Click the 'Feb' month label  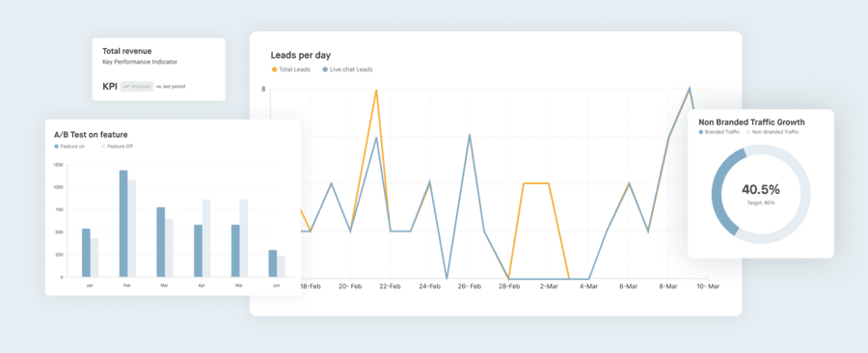(x=126, y=285)
